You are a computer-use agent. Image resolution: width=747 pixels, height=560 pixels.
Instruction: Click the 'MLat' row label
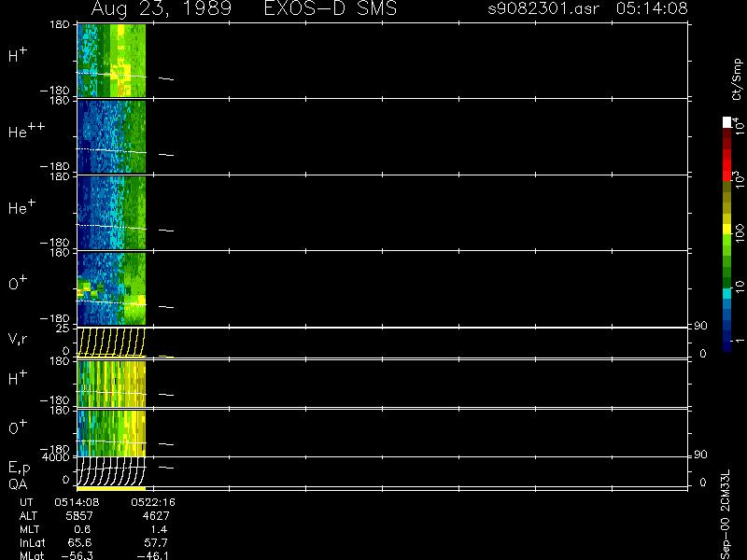tap(32, 555)
